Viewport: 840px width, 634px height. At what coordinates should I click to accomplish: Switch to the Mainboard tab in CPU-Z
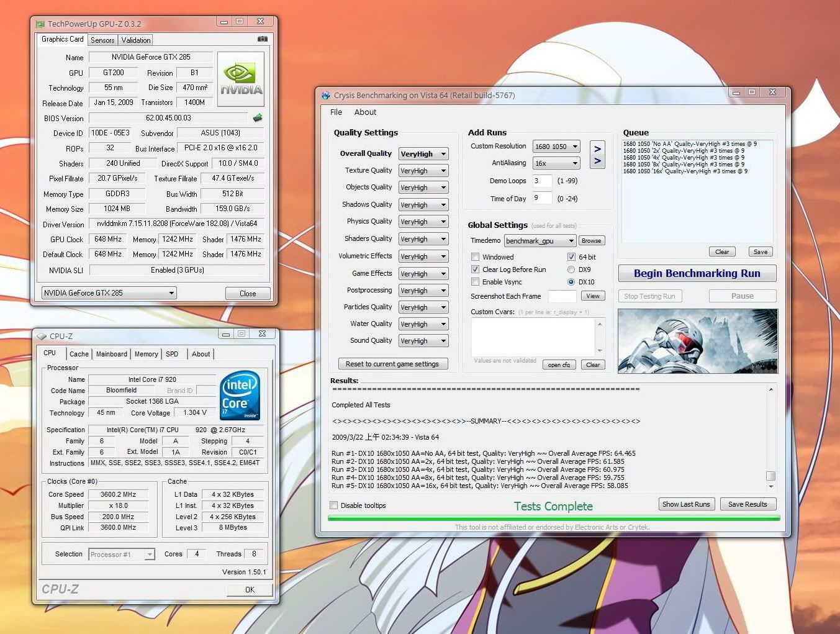tap(112, 354)
